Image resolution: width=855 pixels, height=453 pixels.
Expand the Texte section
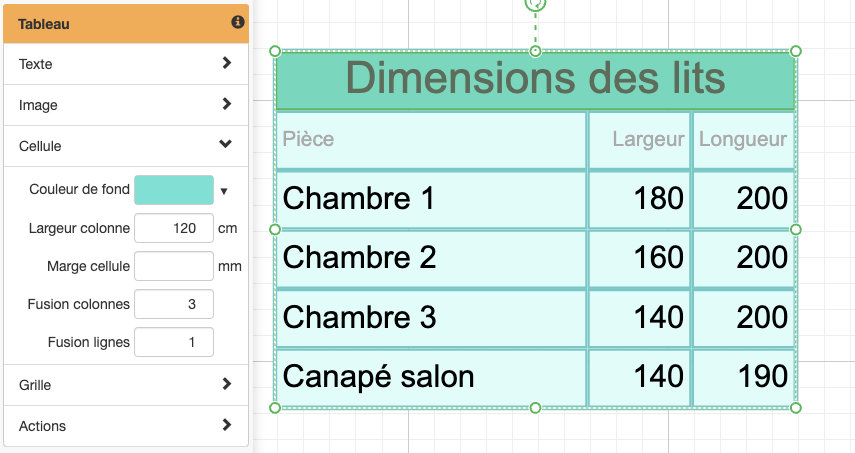(x=125, y=64)
